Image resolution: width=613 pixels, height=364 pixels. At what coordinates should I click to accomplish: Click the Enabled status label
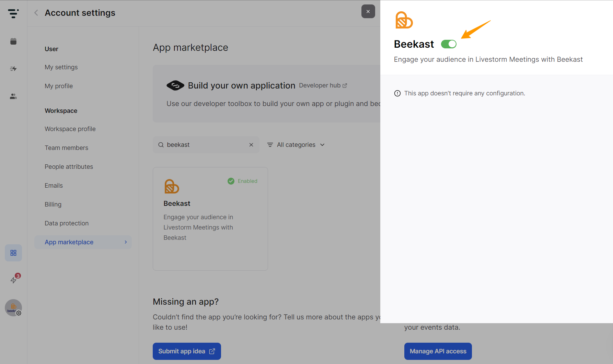click(x=247, y=181)
